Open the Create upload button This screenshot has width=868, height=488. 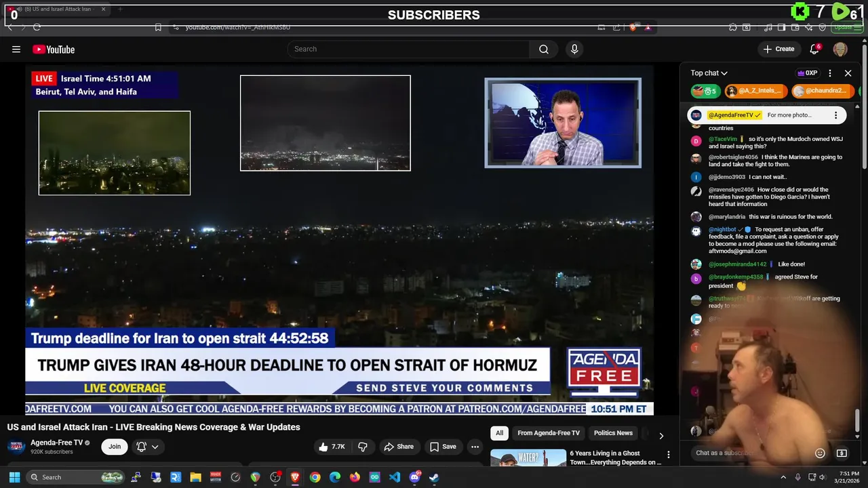(778, 49)
